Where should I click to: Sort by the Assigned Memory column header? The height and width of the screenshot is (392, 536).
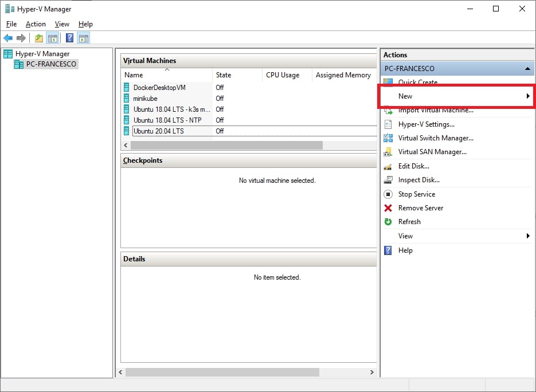tap(345, 75)
